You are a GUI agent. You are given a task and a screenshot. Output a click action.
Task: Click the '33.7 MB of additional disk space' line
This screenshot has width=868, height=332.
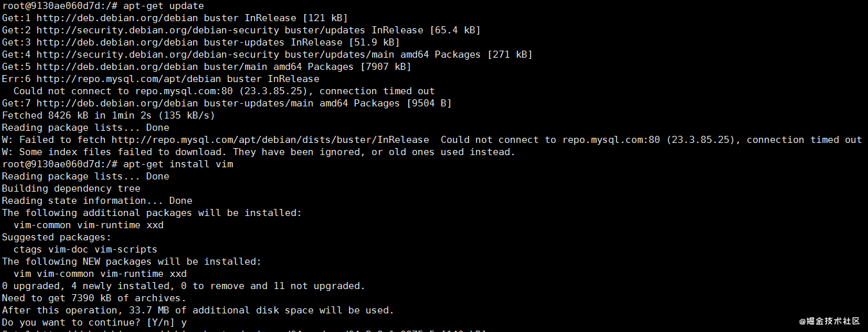(198, 310)
